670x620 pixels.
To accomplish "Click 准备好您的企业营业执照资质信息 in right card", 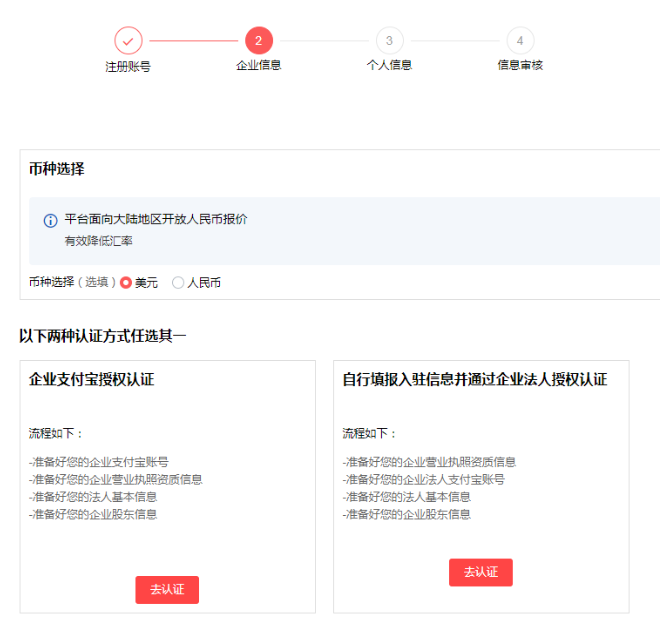I will (x=429, y=462).
